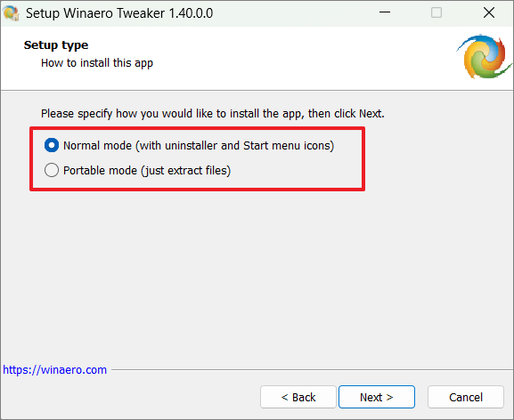Choose the Portable mode radio button
Screen dimensions: 514x420
[52, 170]
